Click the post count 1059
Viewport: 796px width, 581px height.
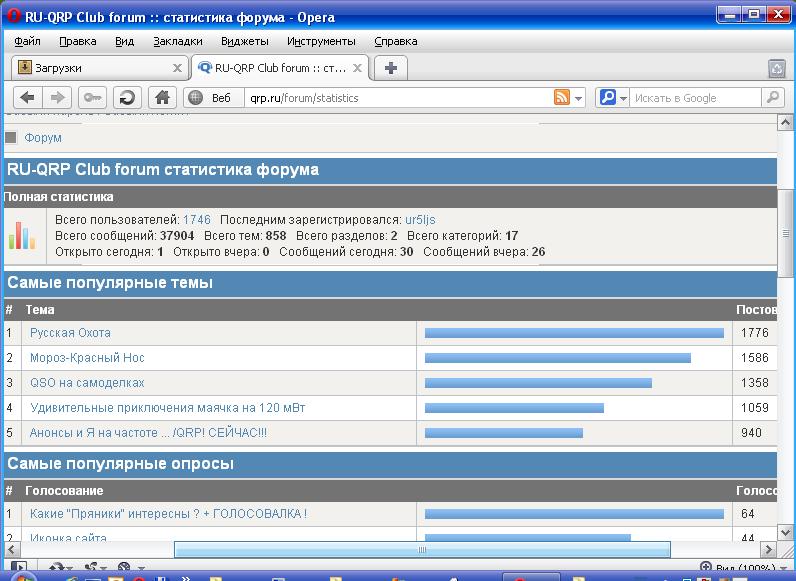[x=754, y=407]
